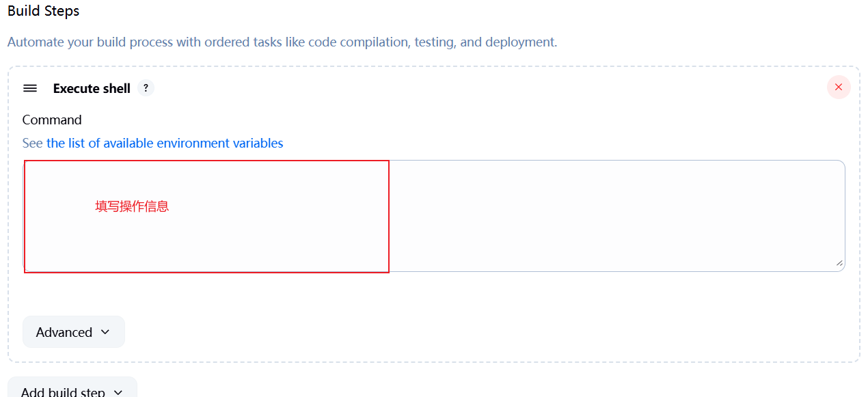Screen dimensions: 868x397
Task: Click the red 填写操作信息 annotation text
Action: [x=132, y=206]
